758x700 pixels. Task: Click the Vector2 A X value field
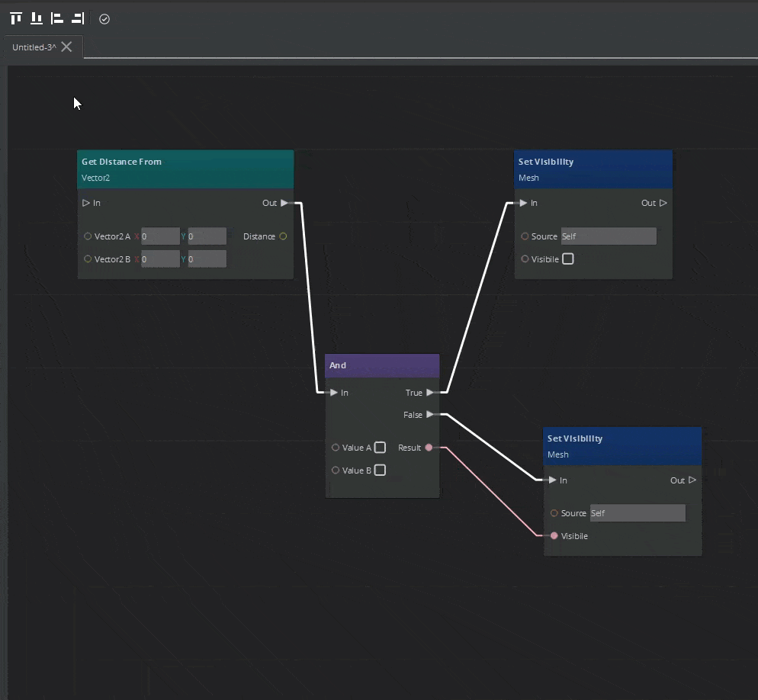tap(160, 236)
